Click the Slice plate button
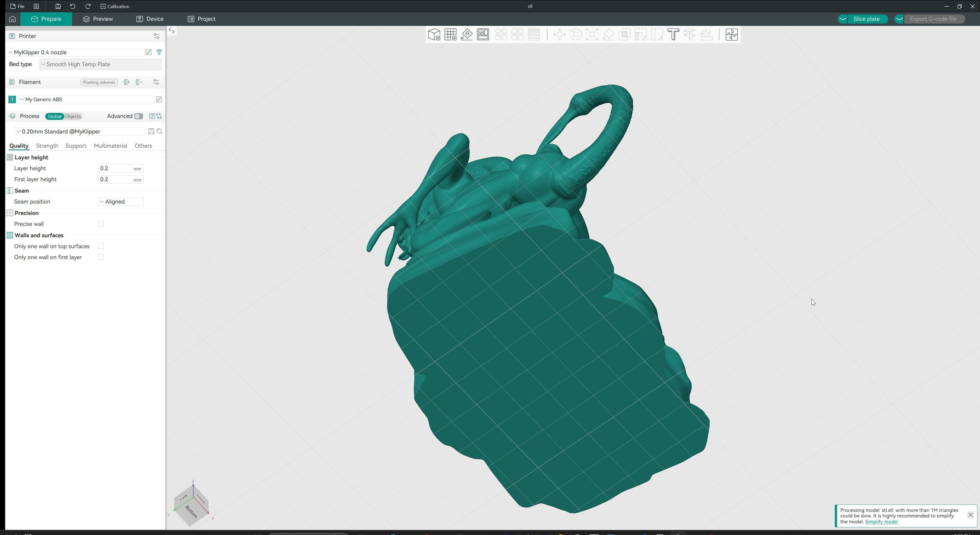The width and height of the screenshot is (980, 535). pyautogui.click(x=867, y=19)
